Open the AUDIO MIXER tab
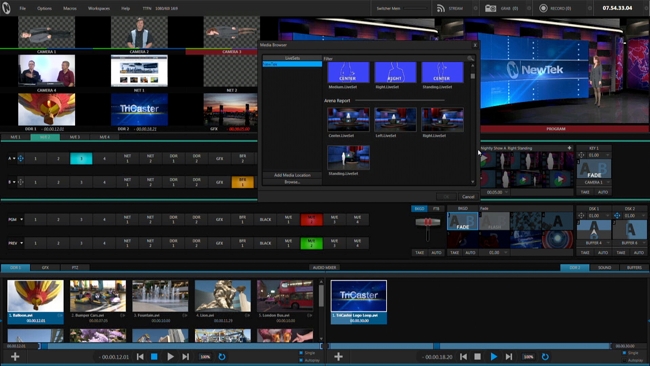Image resolution: width=650 pixels, height=366 pixels. coord(325,268)
